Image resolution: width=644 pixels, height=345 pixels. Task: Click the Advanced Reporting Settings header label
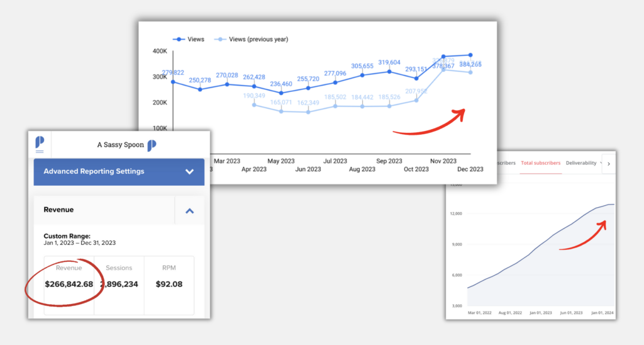[x=94, y=171]
